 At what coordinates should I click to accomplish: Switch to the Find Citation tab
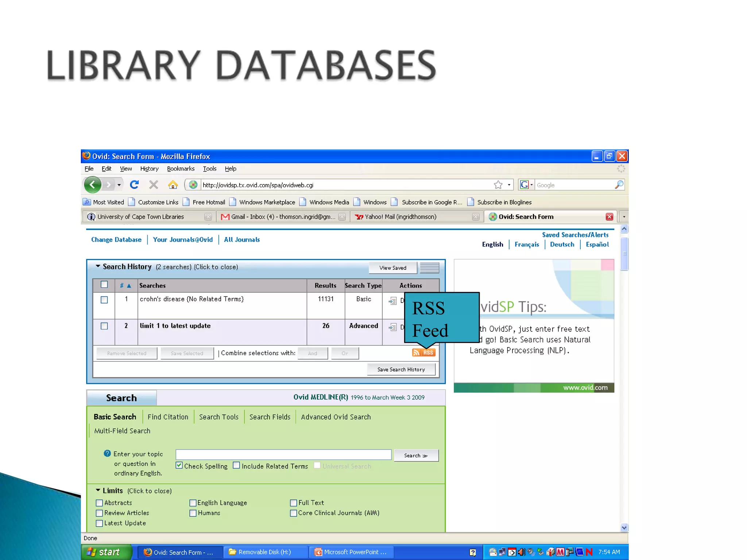[x=168, y=417]
